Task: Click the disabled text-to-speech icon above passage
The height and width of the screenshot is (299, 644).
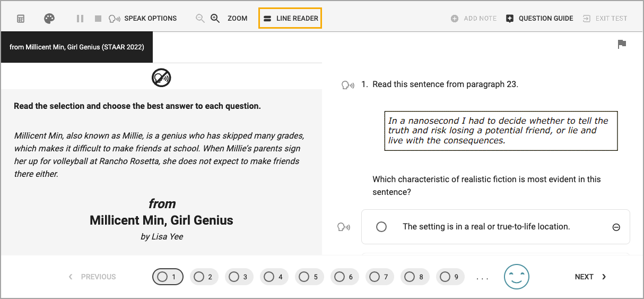Action: (x=161, y=78)
